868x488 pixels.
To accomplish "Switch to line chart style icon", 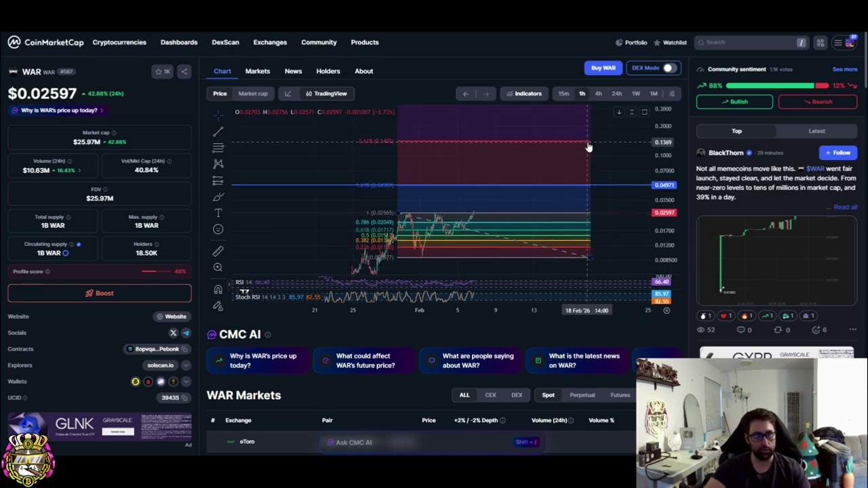I will (x=288, y=94).
